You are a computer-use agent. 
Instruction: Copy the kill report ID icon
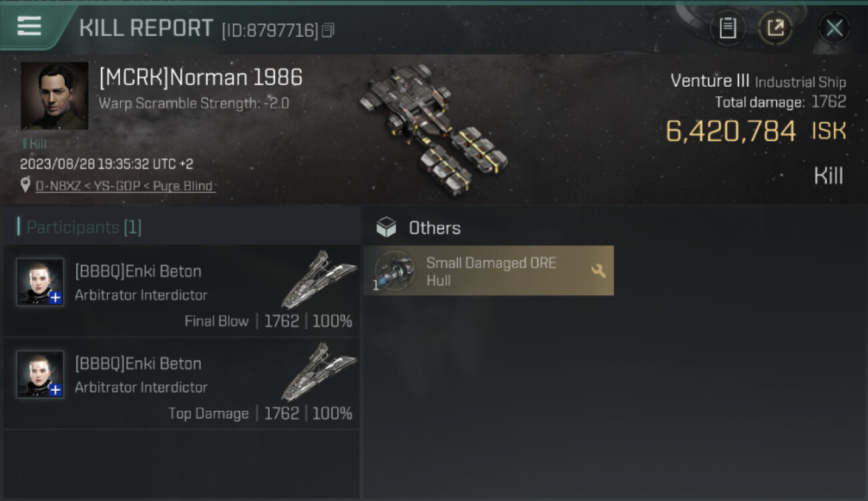[328, 30]
